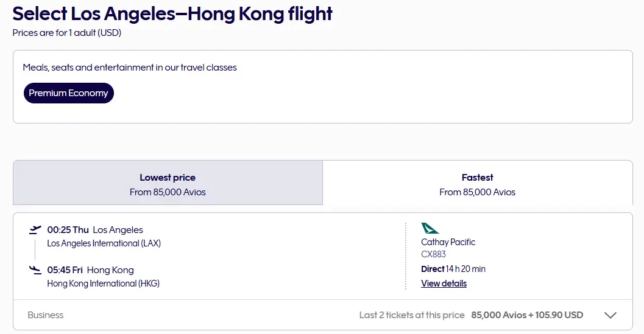Click the 85,000 Avios + 105.90 USD price

[527, 315]
